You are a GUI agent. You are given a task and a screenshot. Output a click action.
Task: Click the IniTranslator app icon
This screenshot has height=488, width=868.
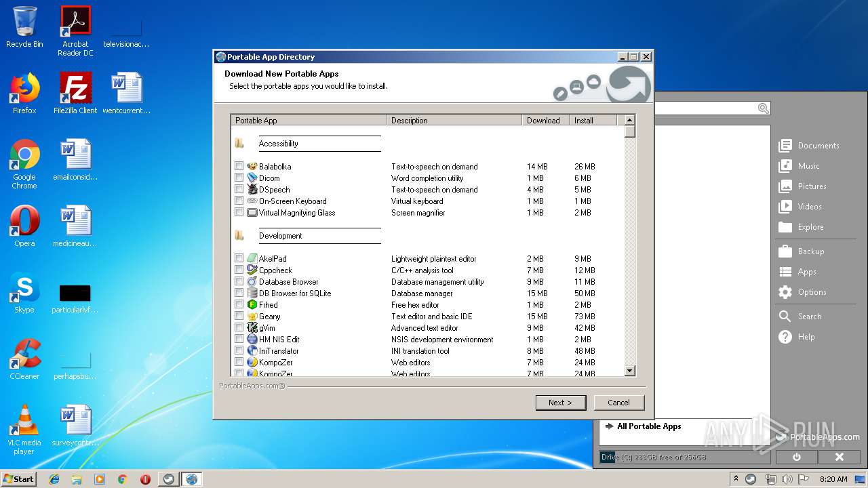pyautogui.click(x=252, y=350)
